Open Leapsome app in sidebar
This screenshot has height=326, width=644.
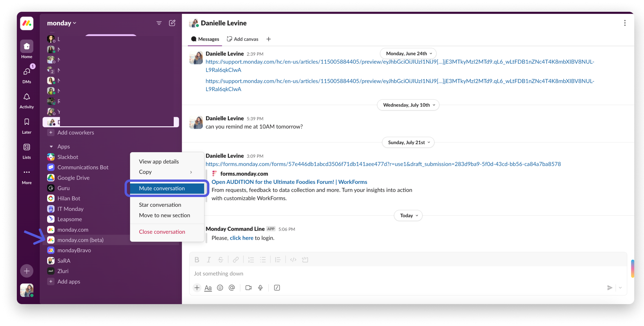(x=70, y=219)
